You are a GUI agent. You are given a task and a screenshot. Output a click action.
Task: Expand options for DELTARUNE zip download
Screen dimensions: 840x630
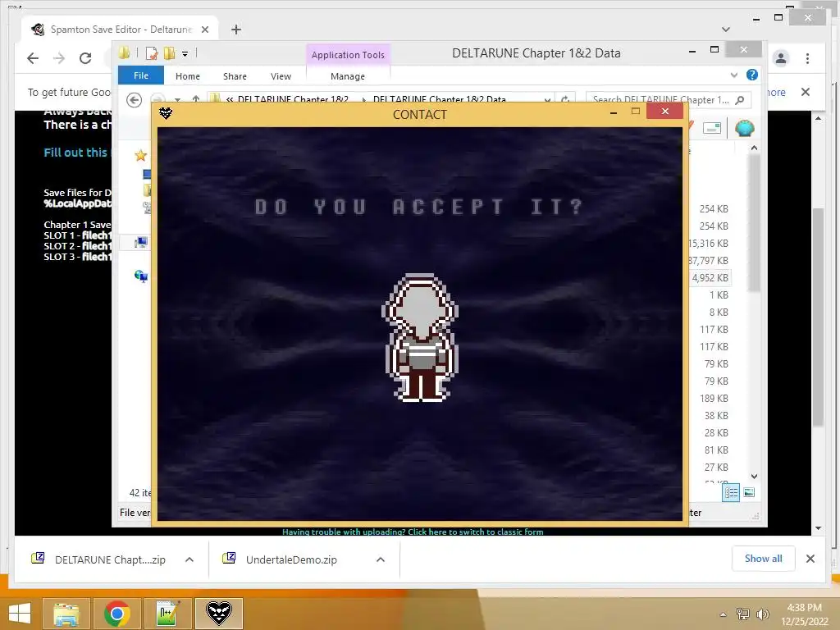[189, 559]
